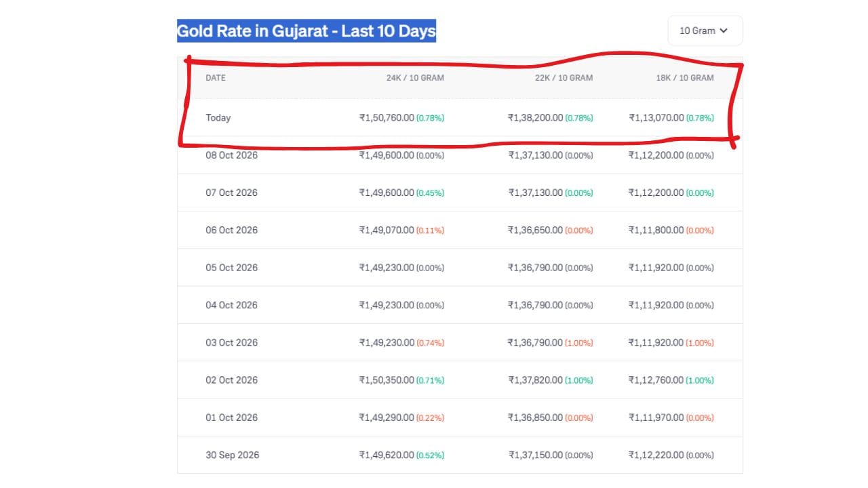Image resolution: width=868 pixels, height=488 pixels.
Task: Click today's 22K price ₹1,38,200.00
Action: coord(535,118)
